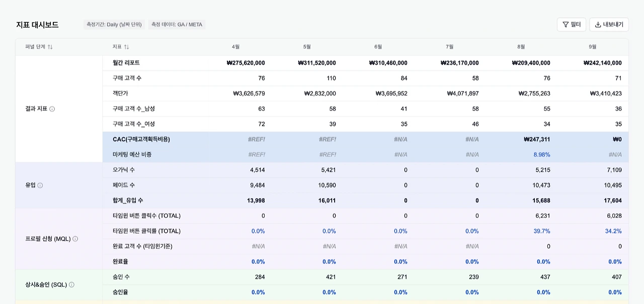
Task: Click the 합계_유입 수 value 17,604
Action: 613,200
